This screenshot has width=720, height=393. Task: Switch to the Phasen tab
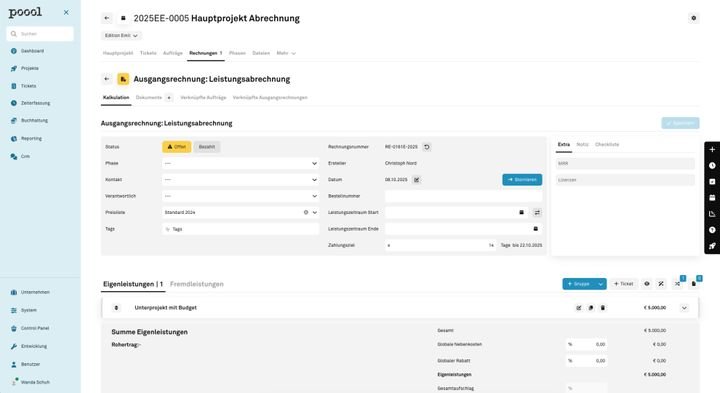pos(237,53)
